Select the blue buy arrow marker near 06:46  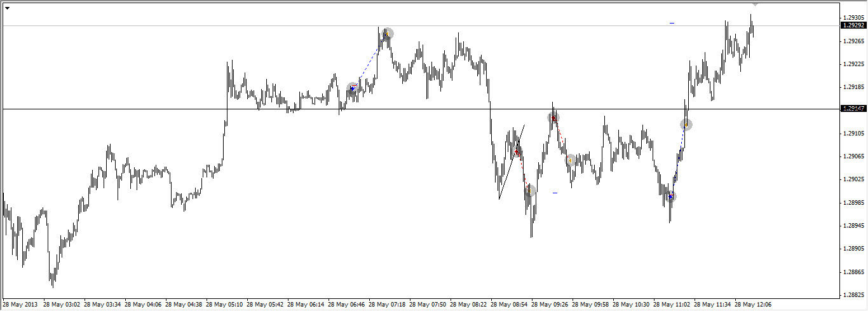click(353, 88)
